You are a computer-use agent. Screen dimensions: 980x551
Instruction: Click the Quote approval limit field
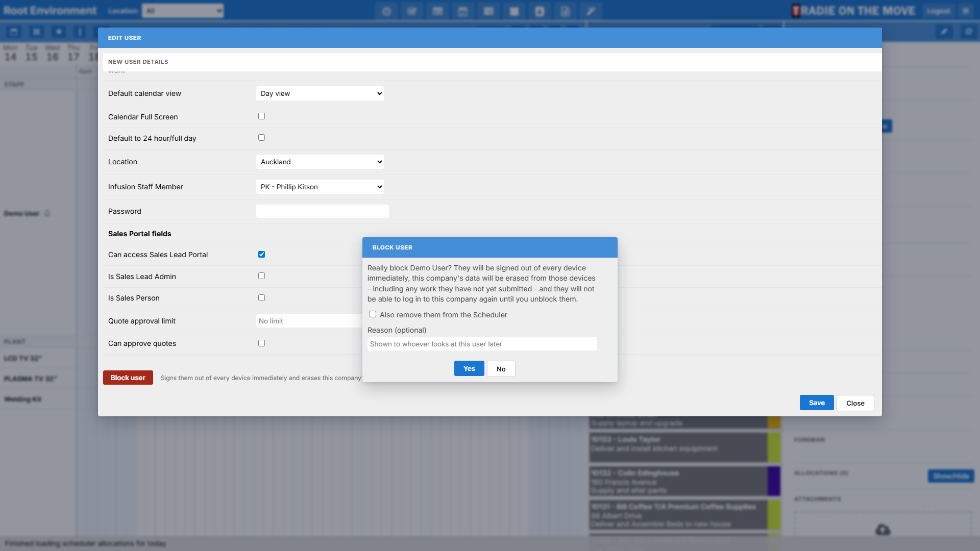point(309,321)
